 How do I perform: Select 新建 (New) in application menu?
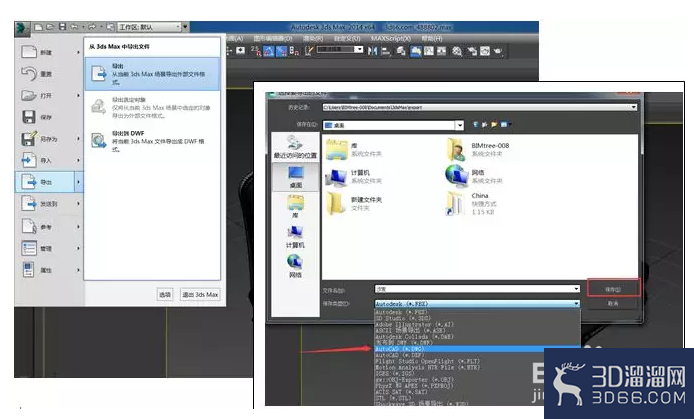(48, 52)
